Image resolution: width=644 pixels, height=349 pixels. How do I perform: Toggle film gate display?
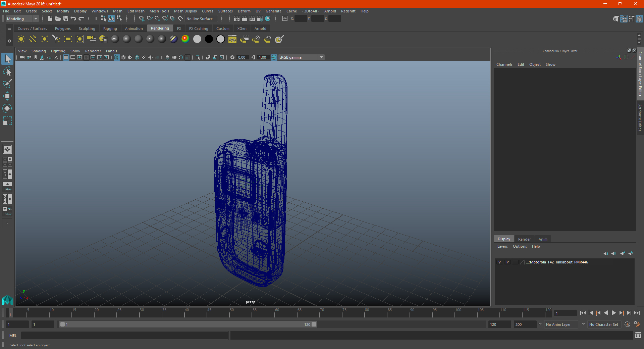click(73, 57)
